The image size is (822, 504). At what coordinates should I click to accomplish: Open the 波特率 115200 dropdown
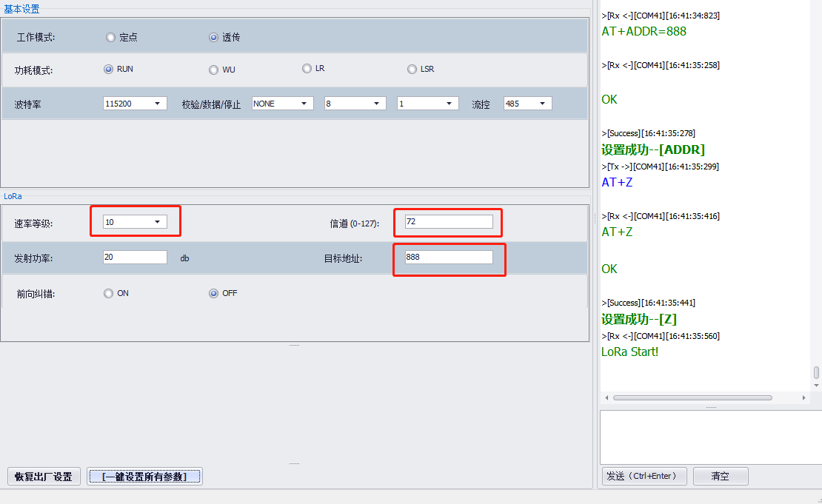pos(135,104)
